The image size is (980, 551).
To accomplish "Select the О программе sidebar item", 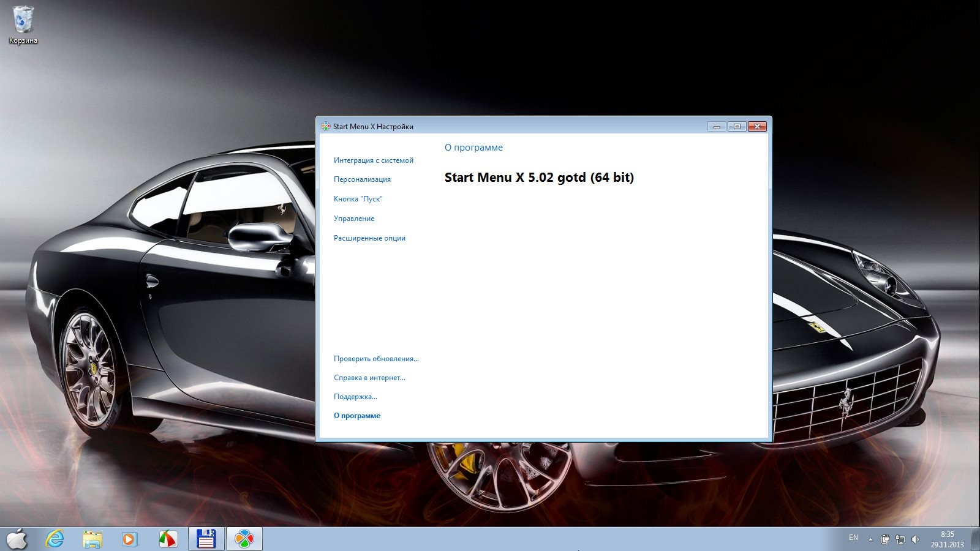I will coord(356,416).
